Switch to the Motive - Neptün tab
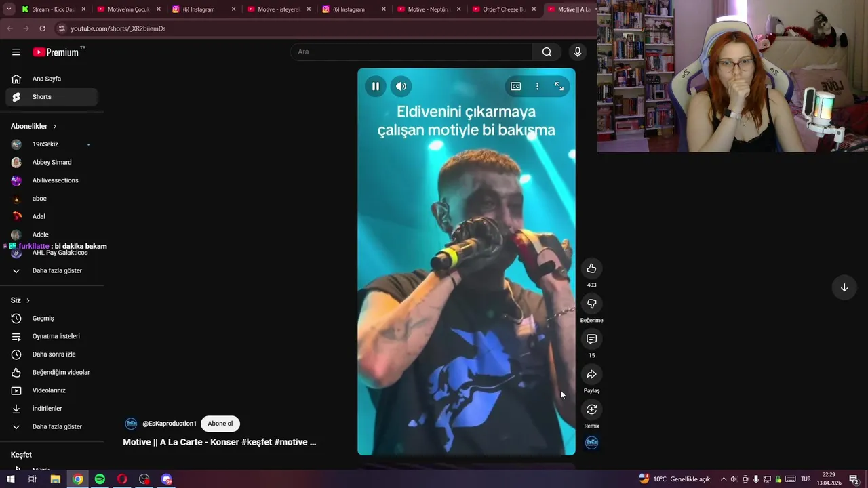 click(429, 9)
